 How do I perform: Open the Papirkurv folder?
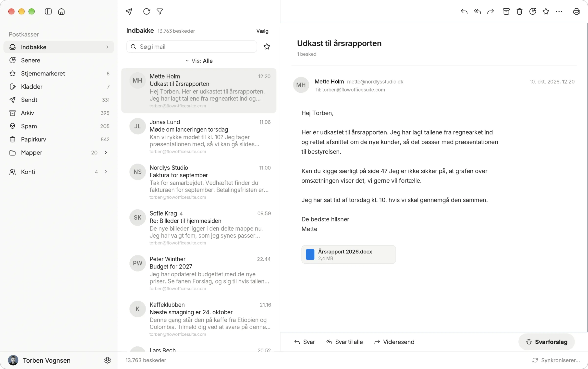point(59,139)
